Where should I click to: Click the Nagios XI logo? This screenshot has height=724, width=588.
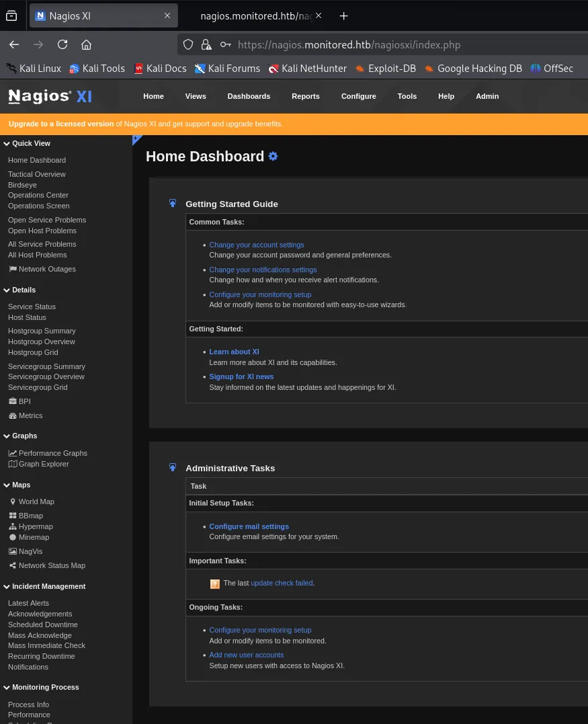50,96
